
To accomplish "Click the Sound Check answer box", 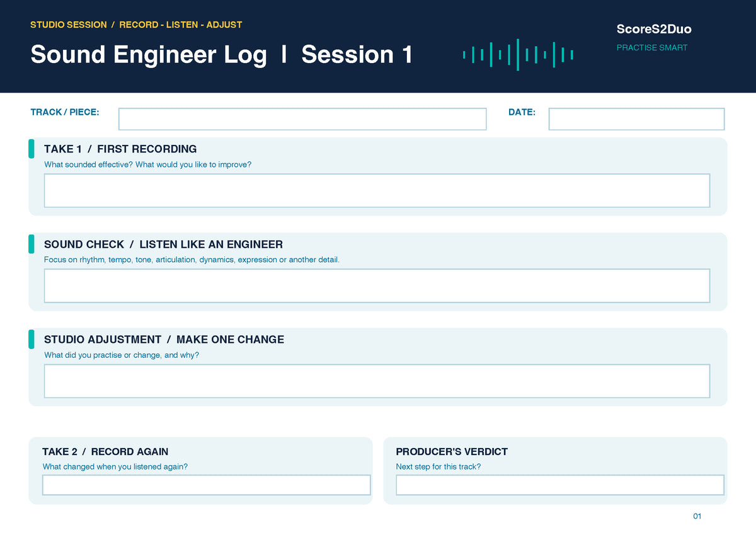I will tap(377, 285).
